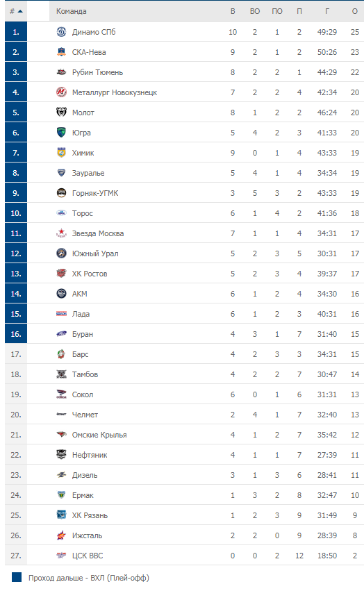Image resolution: width=364 pixels, height=591 pixels.
Task: Click the blue playoff legend color square
Action: click(x=17, y=577)
